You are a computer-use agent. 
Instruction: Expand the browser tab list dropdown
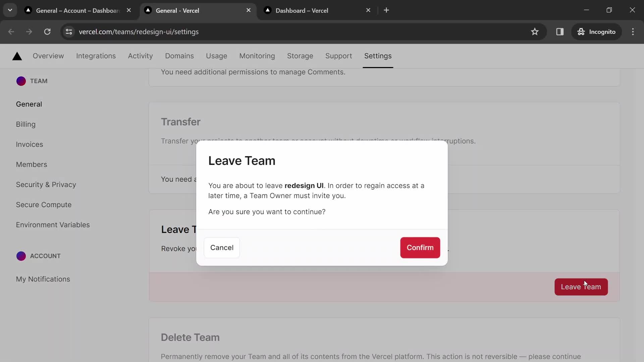pyautogui.click(x=10, y=10)
